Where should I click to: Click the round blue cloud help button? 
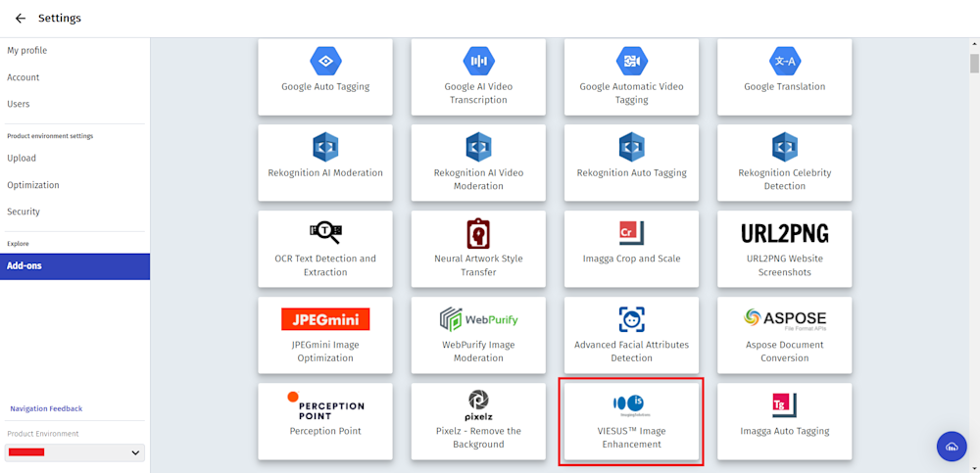click(x=952, y=447)
